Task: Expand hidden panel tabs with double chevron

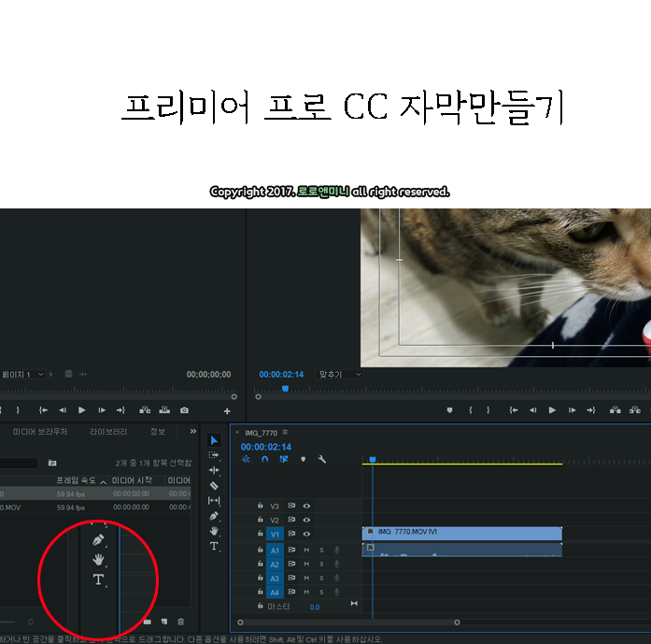Action: [193, 431]
